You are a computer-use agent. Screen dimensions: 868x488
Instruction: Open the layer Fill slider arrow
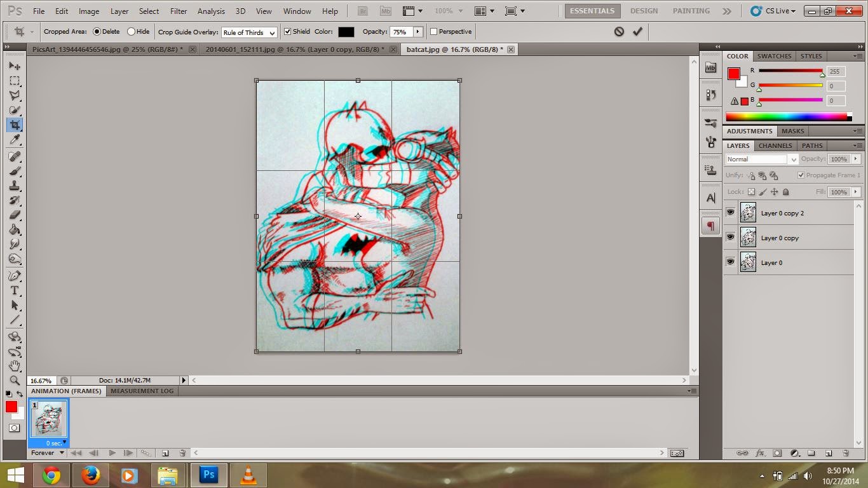click(x=856, y=192)
